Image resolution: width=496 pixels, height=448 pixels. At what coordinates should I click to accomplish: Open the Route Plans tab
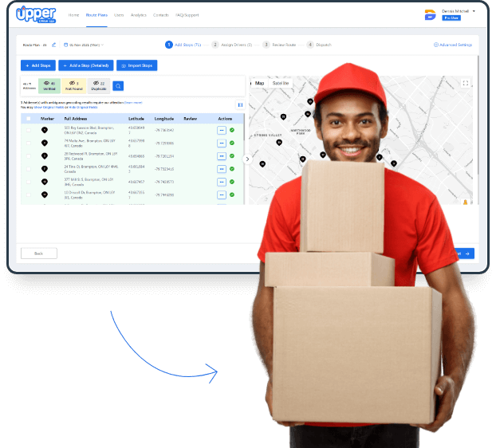point(96,15)
